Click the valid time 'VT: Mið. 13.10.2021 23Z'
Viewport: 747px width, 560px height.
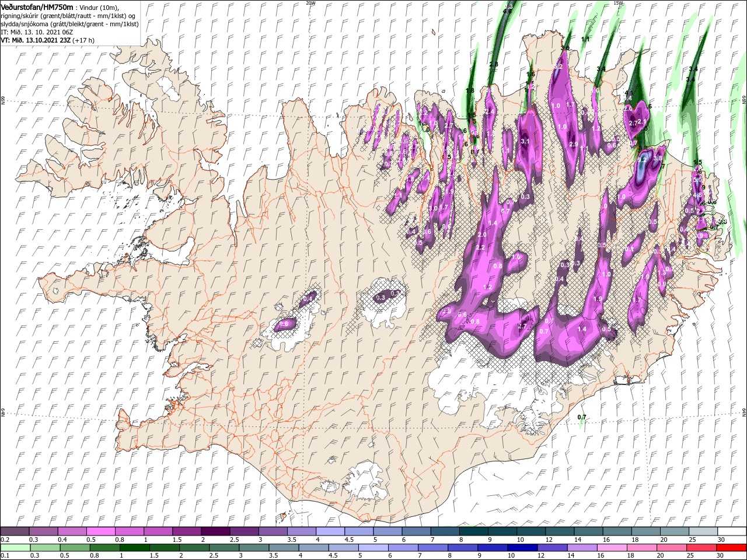click(35, 41)
